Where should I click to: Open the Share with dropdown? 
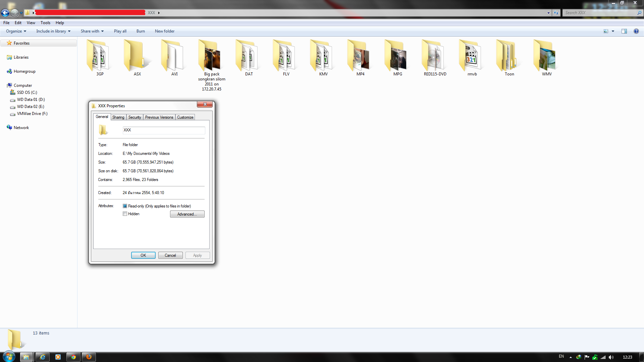point(92,31)
